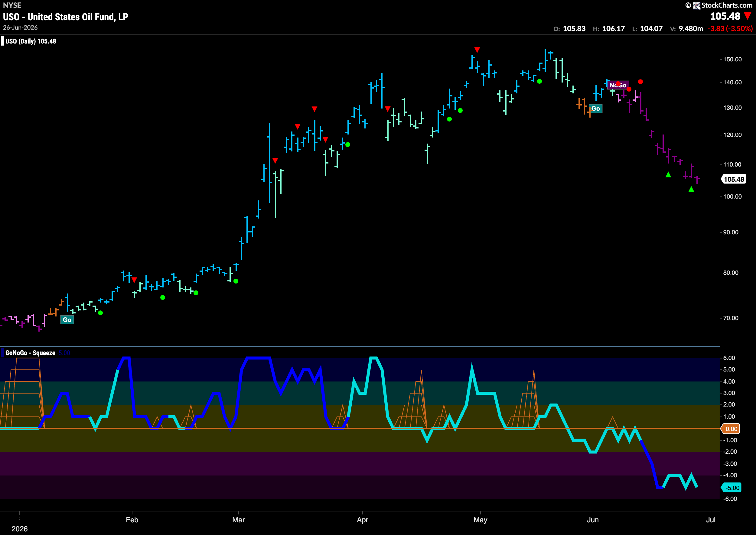Click the 'NYSE' exchange label

12,5
